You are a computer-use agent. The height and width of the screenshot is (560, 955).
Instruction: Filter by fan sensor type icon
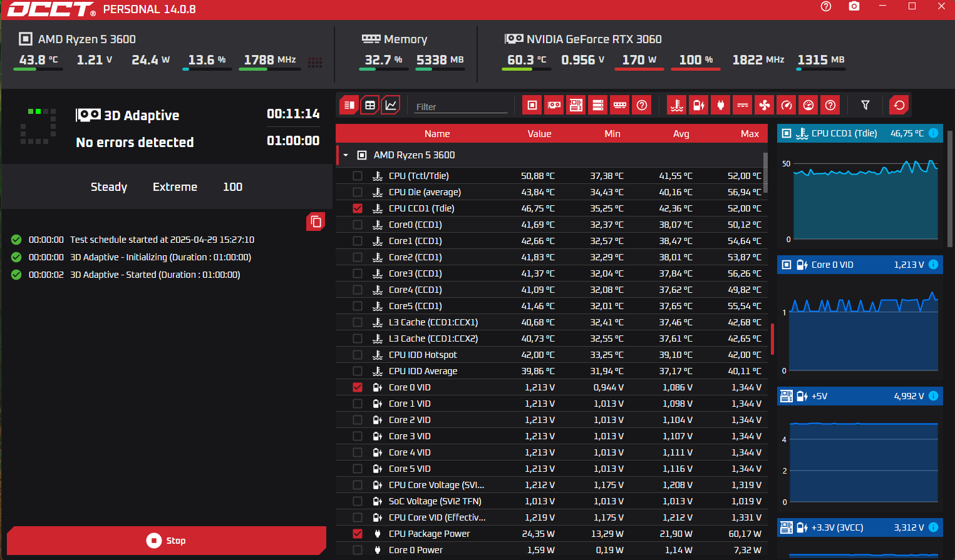765,105
